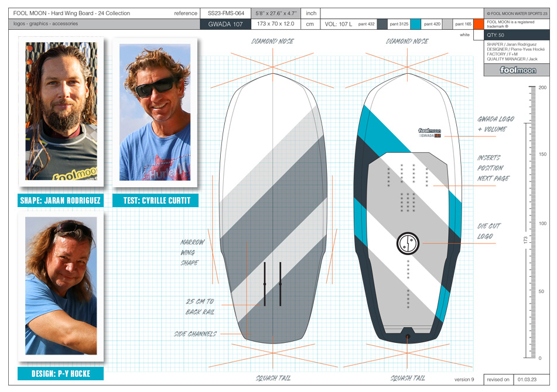Screen dimensions: 557x392
Task: Click the "inch" unit cell
Action: tap(311, 13)
